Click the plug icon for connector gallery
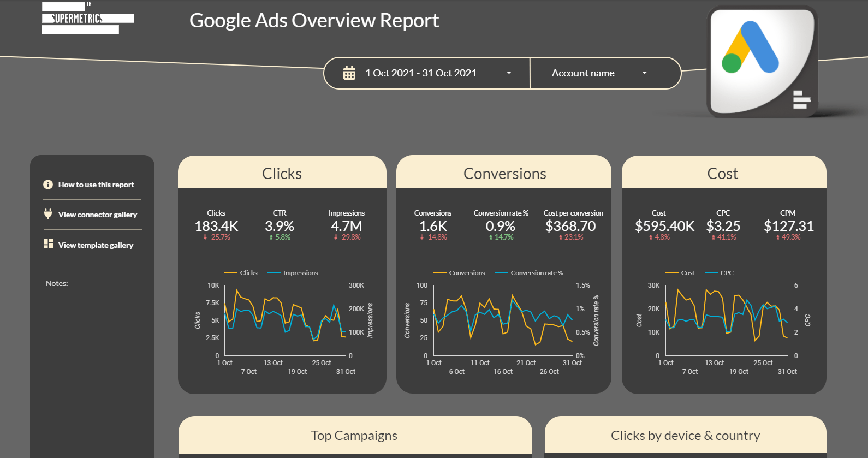The image size is (868, 458). (x=48, y=213)
